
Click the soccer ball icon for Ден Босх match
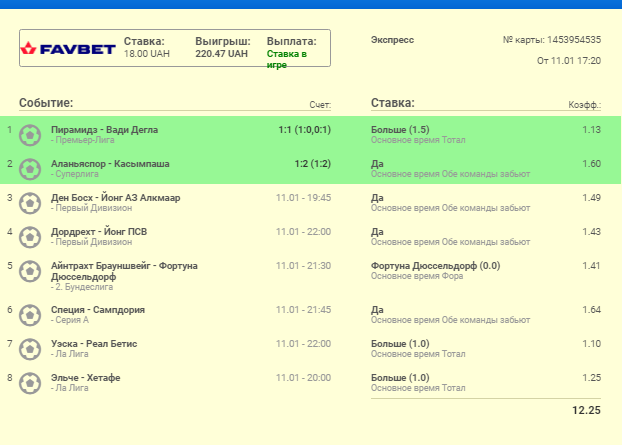[x=30, y=203]
